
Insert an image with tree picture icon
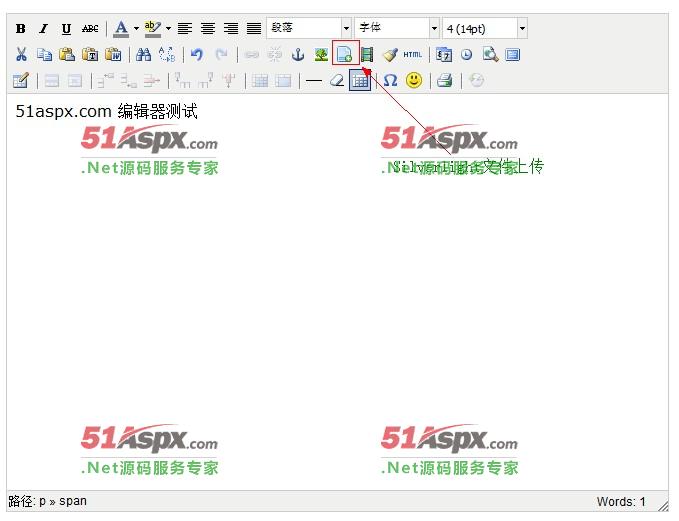click(321, 55)
